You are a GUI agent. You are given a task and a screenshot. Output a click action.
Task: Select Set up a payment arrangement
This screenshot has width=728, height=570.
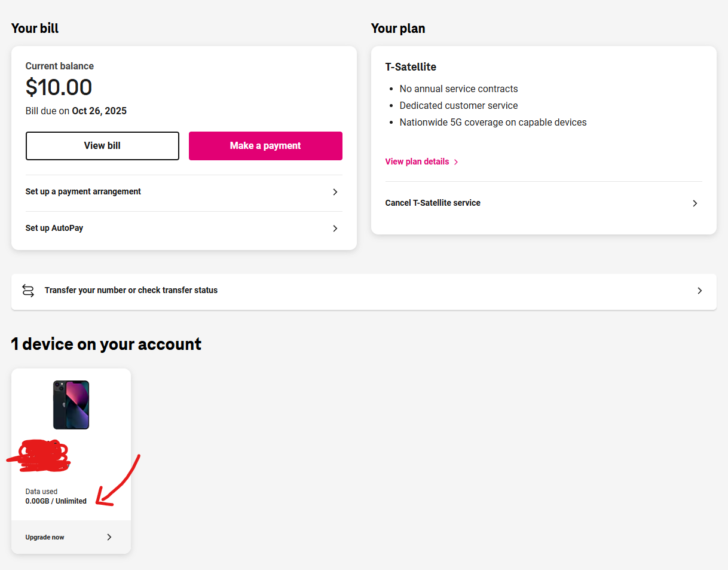tap(84, 192)
